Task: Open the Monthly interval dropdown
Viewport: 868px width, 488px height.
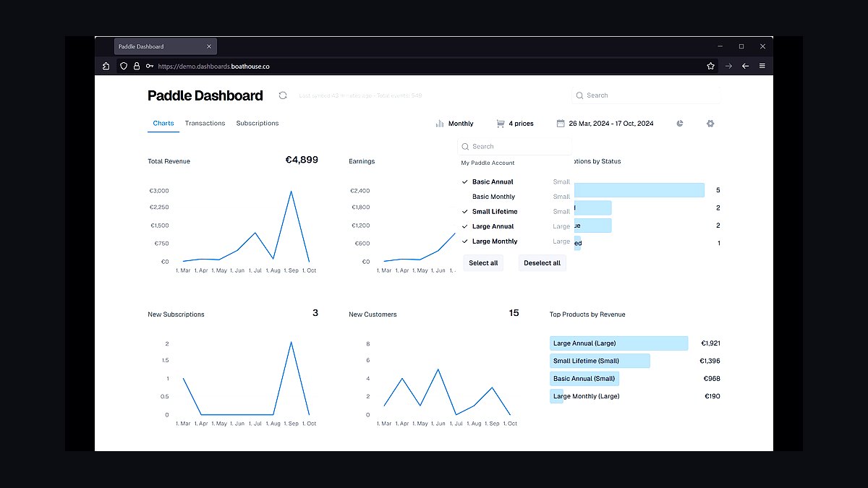Action: coord(455,124)
